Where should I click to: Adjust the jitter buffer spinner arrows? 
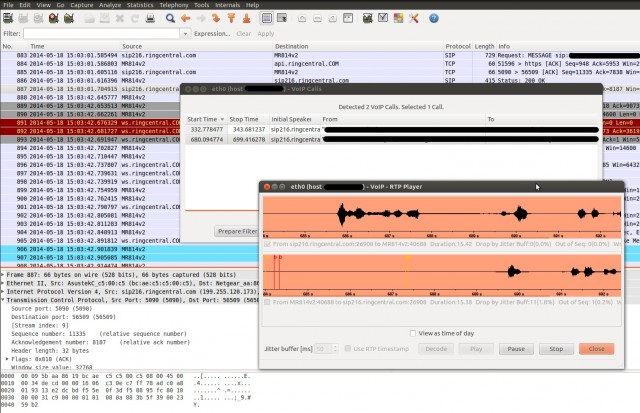coord(335,349)
